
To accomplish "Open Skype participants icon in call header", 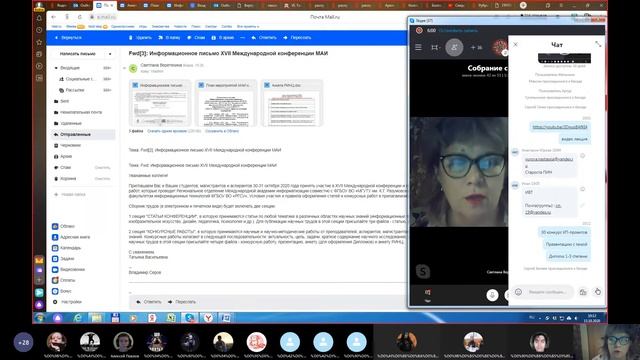I will (454, 47).
